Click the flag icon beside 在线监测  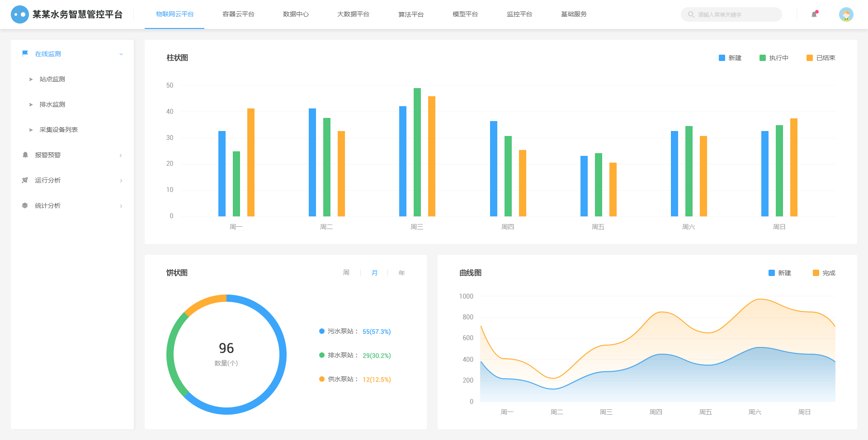25,54
